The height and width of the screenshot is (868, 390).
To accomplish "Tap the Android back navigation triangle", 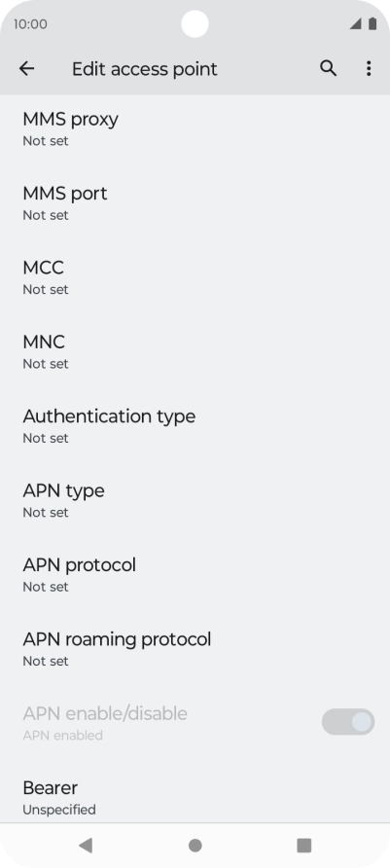I will pos(86,845).
